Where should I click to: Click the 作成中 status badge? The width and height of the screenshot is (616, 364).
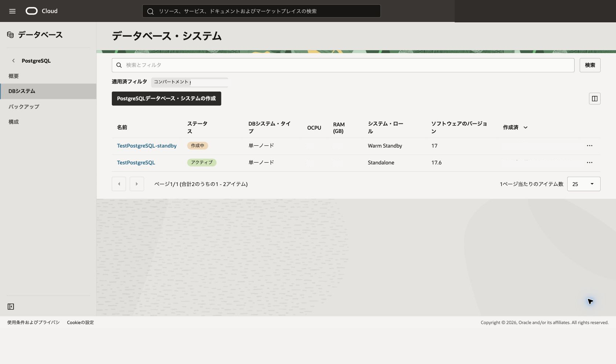(198, 146)
